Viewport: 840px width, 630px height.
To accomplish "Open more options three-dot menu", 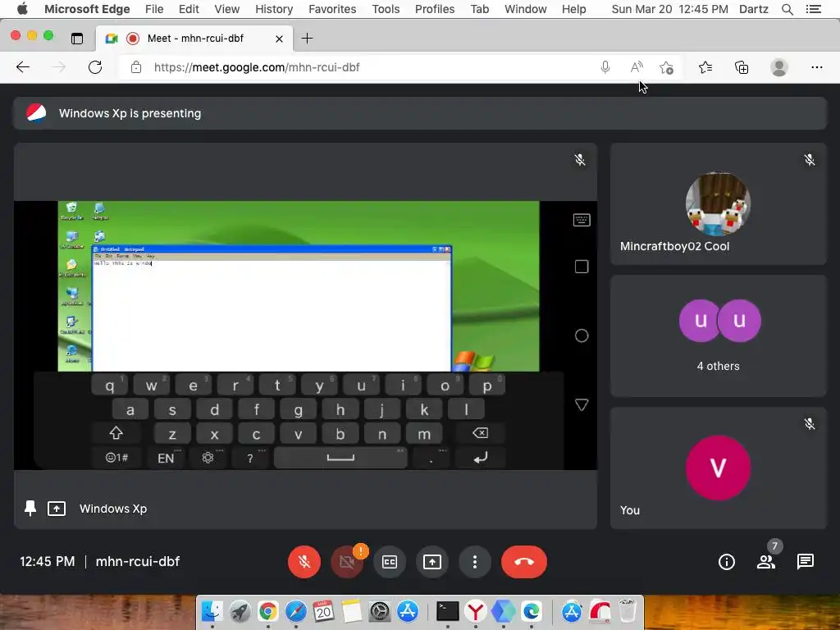I will tap(475, 561).
